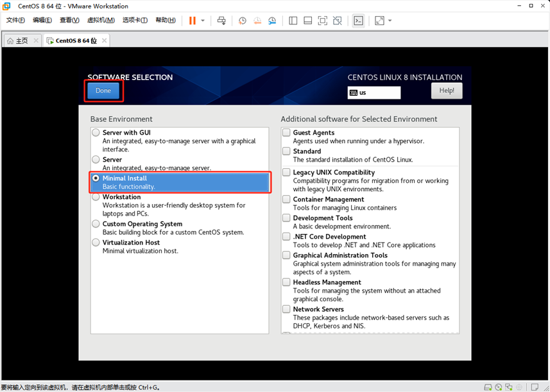
Task: Click the keyboard icon beside us layout
Action: click(x=354, y=93)
